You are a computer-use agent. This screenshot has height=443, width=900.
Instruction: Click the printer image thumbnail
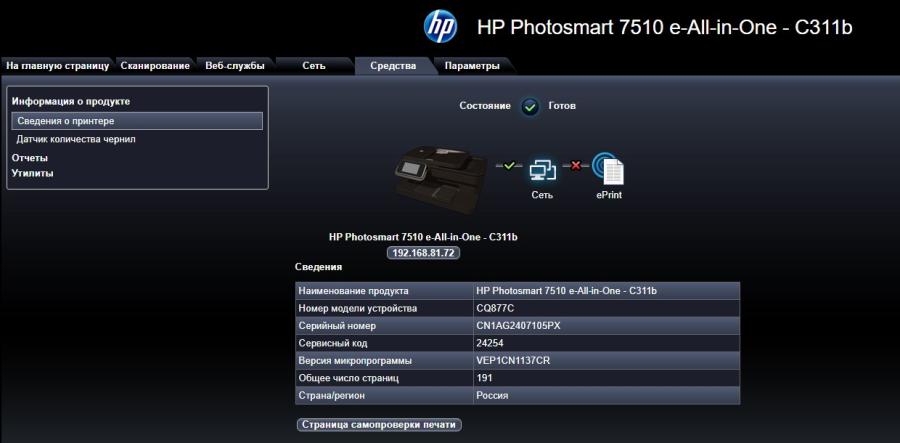point(441,178)
